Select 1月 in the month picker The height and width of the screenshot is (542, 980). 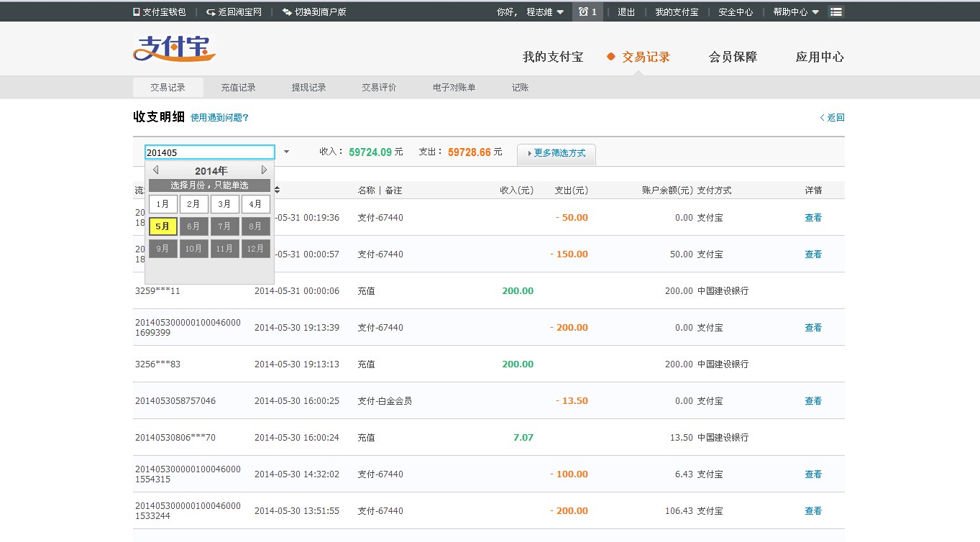point(162,204)
